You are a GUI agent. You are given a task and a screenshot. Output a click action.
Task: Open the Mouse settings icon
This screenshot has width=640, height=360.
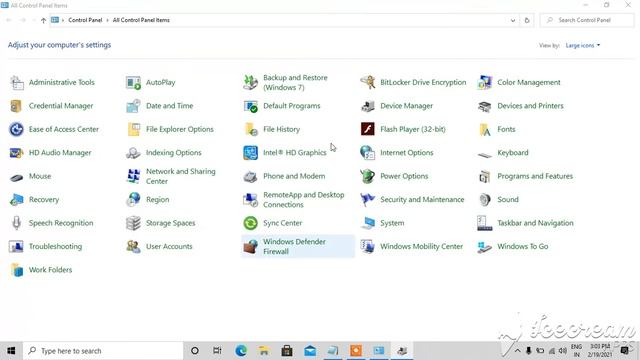click(x=17, y=177)
